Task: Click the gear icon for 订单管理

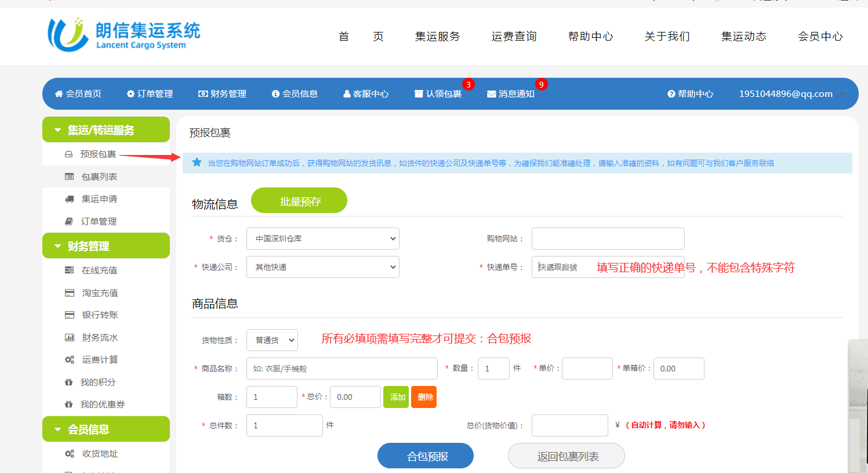Action: pos(130,94)
